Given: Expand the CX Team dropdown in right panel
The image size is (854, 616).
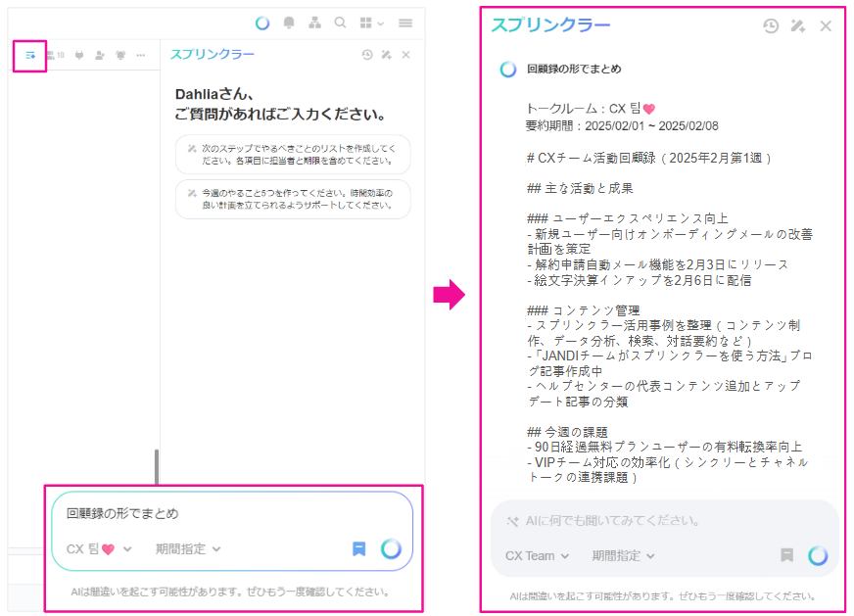Looking at the screenshot, I should [x=537, y=556].
